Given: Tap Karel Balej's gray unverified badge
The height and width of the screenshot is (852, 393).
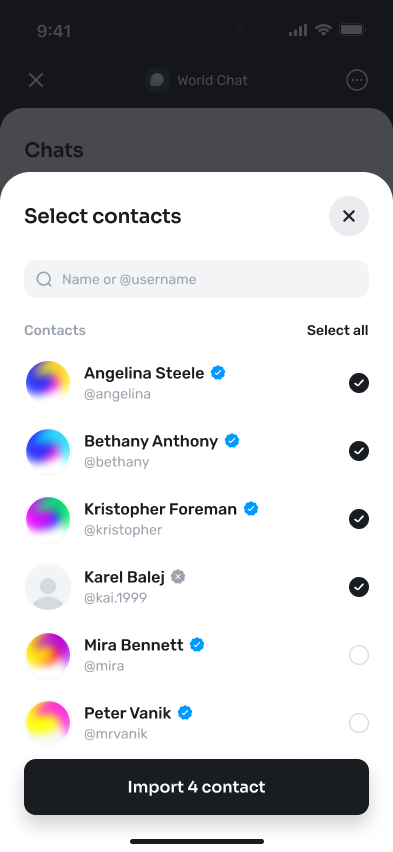Looking at the screenshot, I should pyautogui.click(x=178, y=577).
